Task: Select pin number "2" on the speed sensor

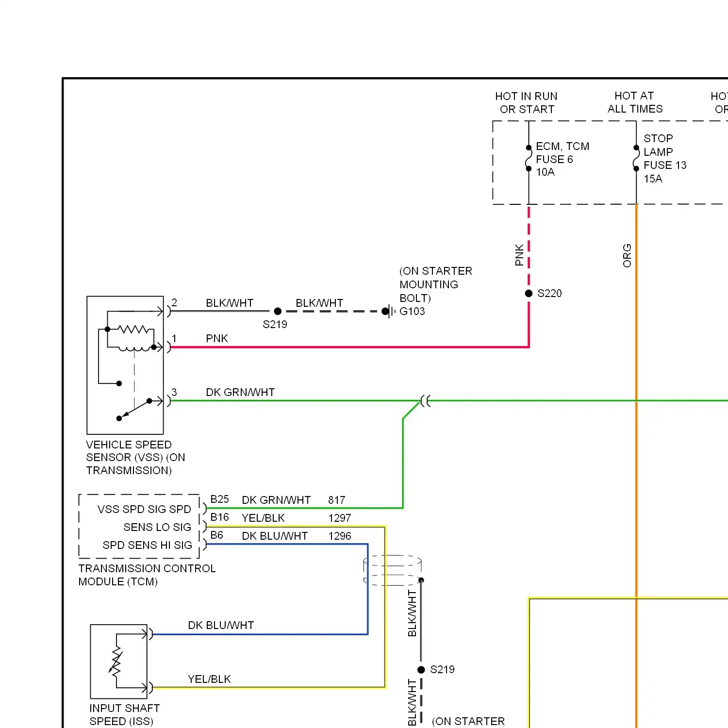Action: pos(174,303)
